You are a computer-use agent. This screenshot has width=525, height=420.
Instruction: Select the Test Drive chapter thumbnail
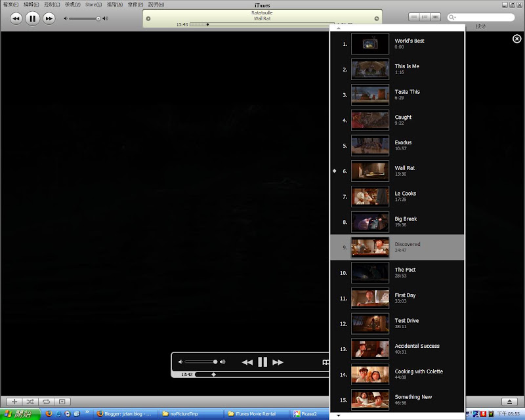(x=370, y=324)
